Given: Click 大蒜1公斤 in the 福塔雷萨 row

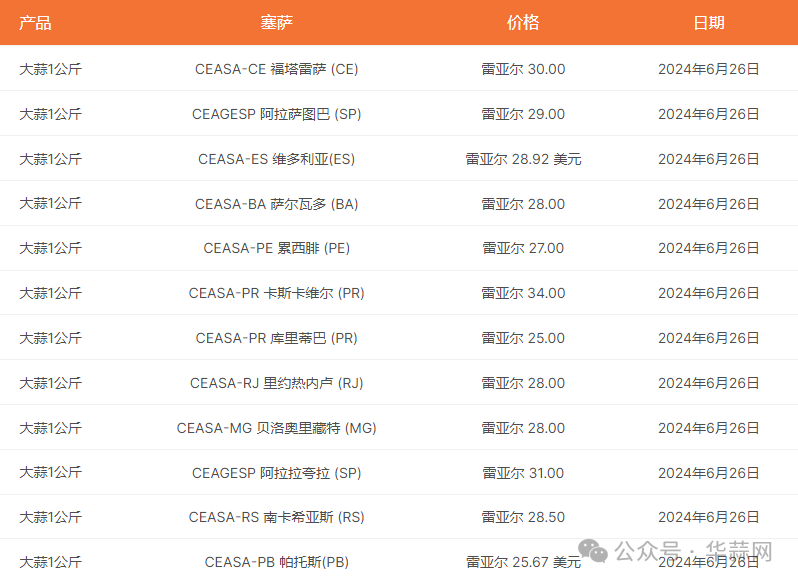Looking at the screenshot, I should [x=50, y=69].
